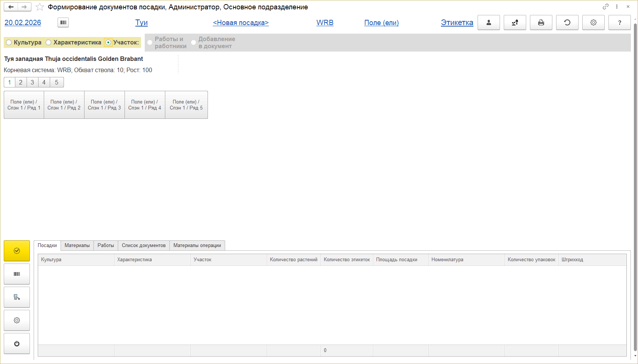Image resolution: width=638 pixels, height=364 pixels.
Task: Confirm with the yellow checkmark button
Action: click(17, 251)
